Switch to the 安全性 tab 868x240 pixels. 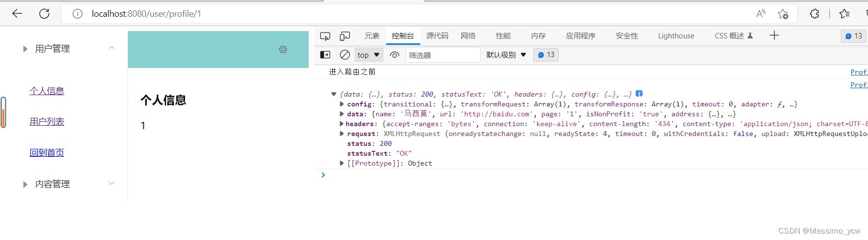pyautogui.click(x=627, y=36)
